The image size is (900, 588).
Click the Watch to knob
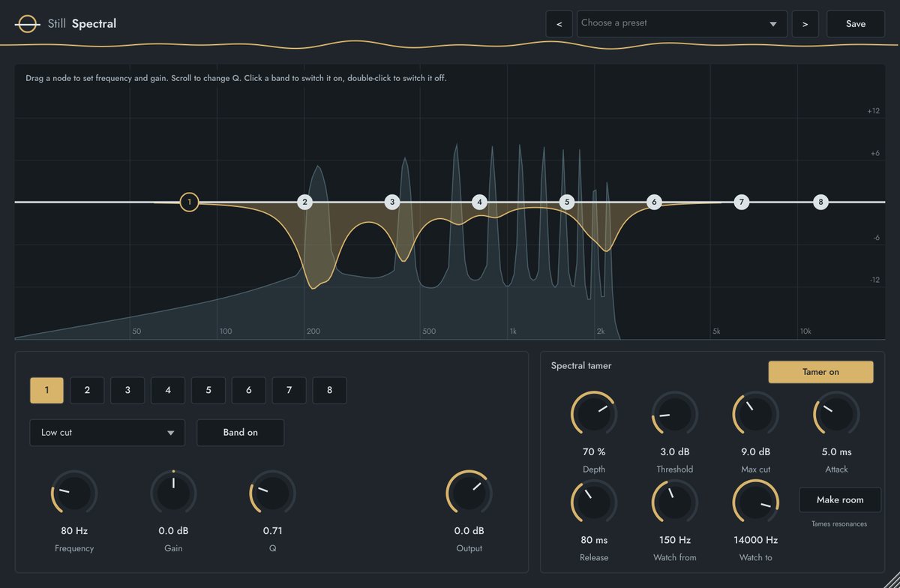755,502
